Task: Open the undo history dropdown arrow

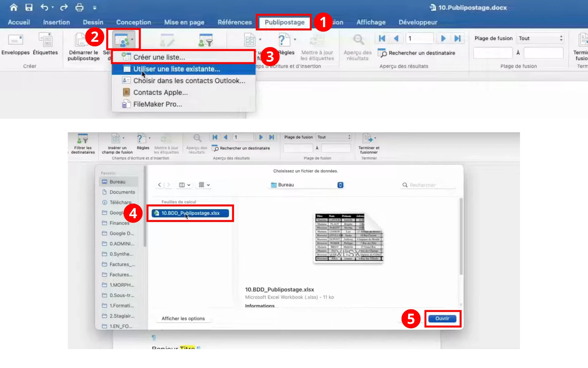Action: 53,7
